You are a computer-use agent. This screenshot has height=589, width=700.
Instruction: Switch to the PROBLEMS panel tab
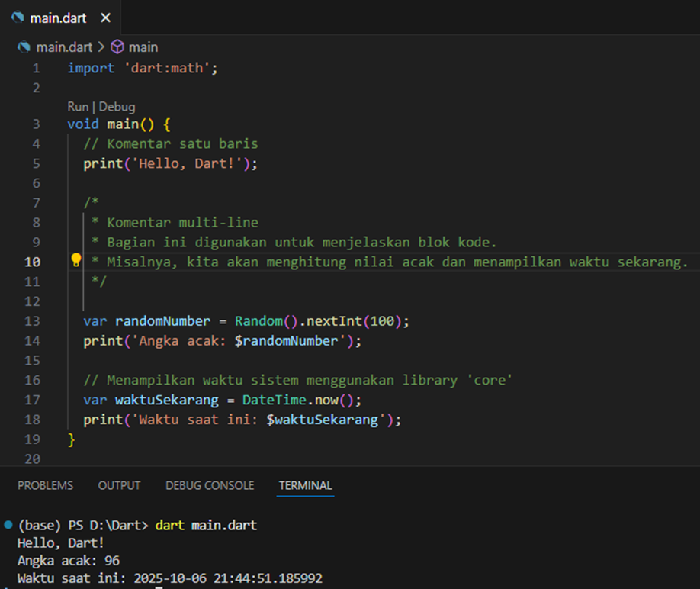coord(46,485)
